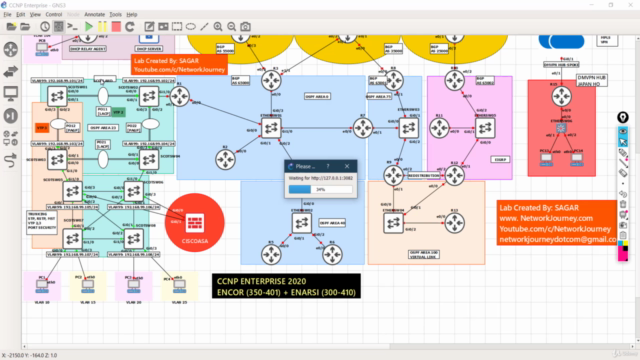Open console to all devices
The height and width of the screenshot is (360, 640).
(73, 27)
